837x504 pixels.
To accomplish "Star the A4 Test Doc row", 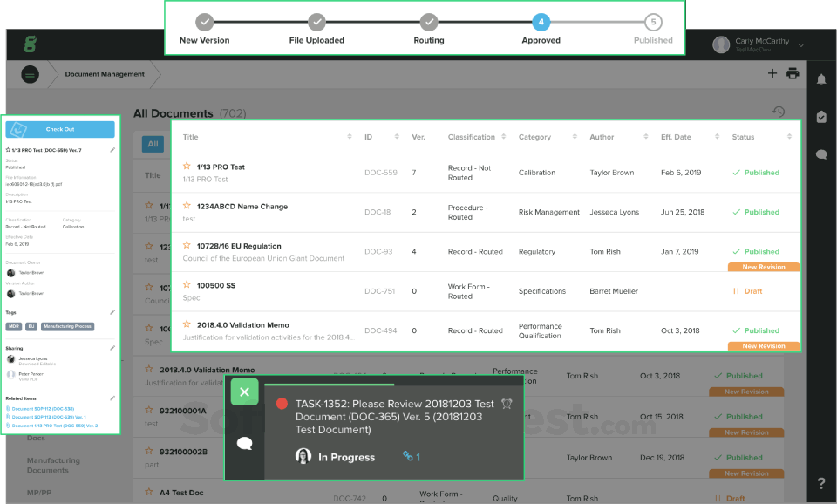I will coord(149,492).
